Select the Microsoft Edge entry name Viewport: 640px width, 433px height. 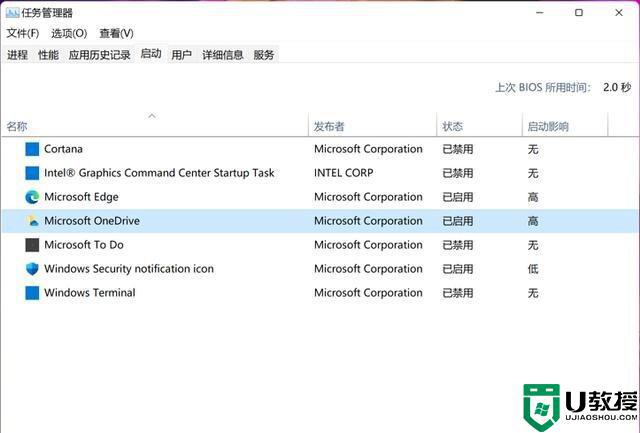(x=81, y=197)
